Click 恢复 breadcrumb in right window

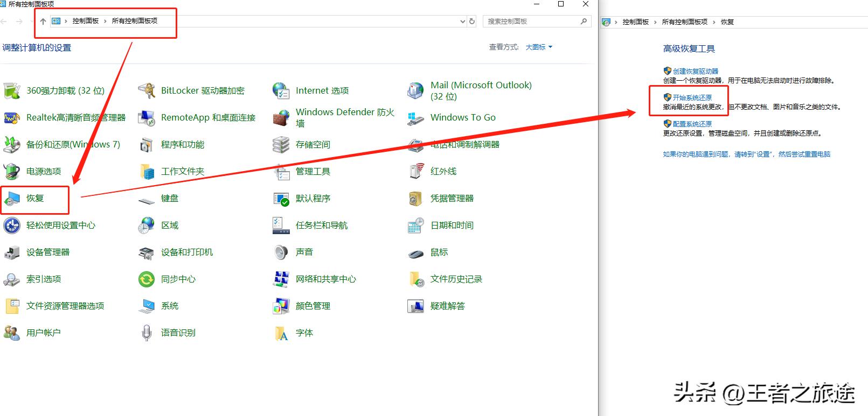pyautogui.click(x=727, y=22)
